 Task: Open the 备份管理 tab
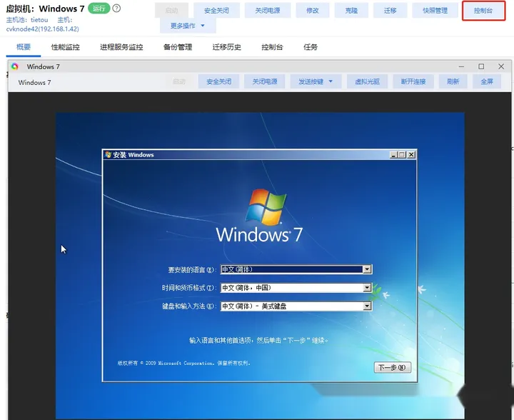(x=178, y=47)
